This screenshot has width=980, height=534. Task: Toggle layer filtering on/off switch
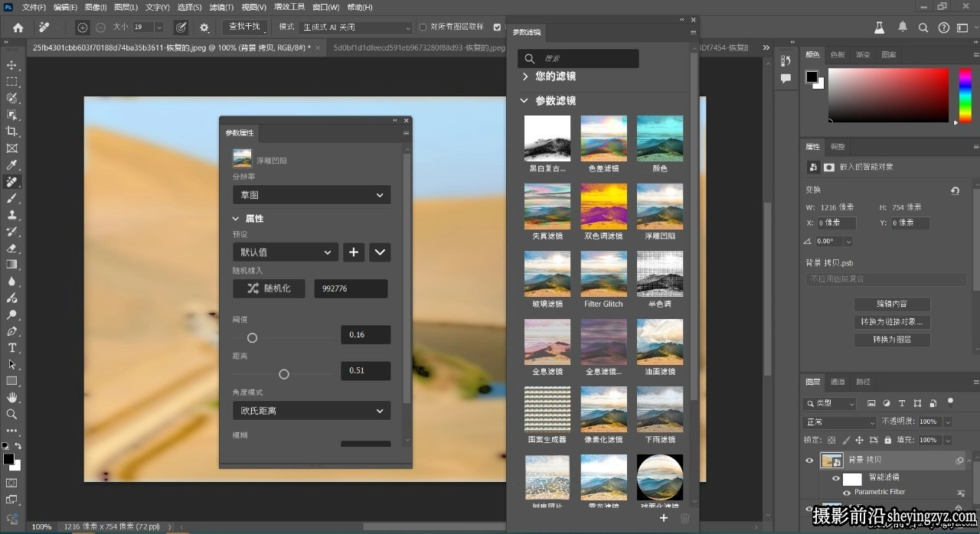tap(950, 401)
